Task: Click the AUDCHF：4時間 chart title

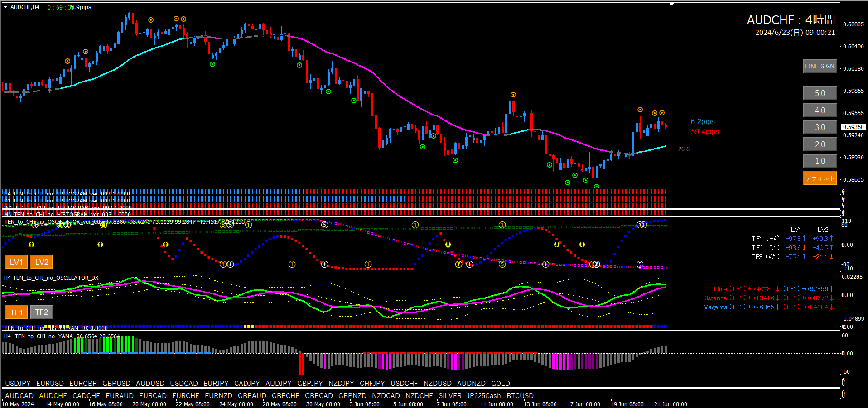Action: tap(791, 20)
